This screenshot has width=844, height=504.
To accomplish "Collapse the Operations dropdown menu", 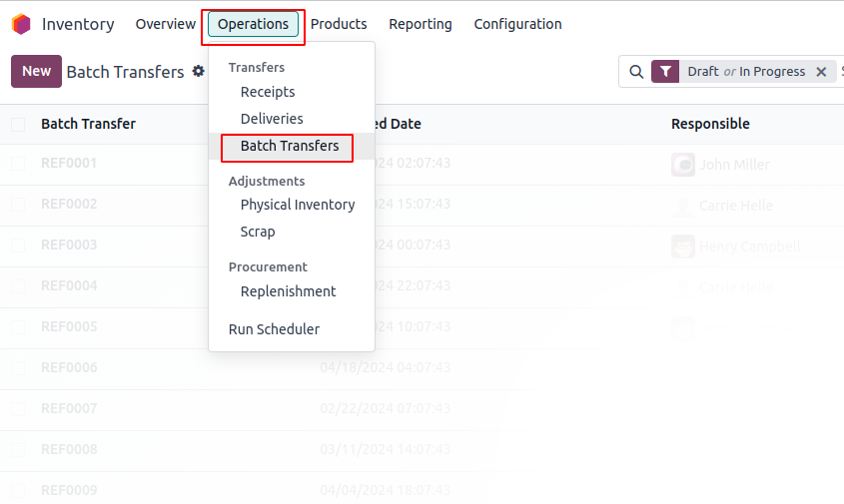I will 253,24.
